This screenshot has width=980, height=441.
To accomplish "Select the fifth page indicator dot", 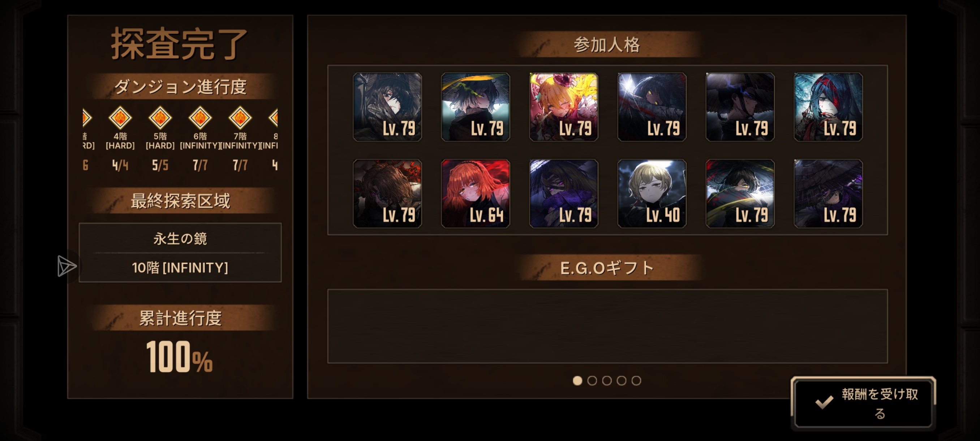I will [x=636, y=381].
